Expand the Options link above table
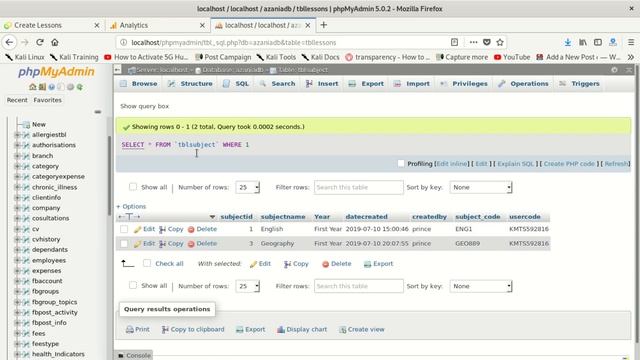This screenshot has width=640, height=360. click(131, 207)
